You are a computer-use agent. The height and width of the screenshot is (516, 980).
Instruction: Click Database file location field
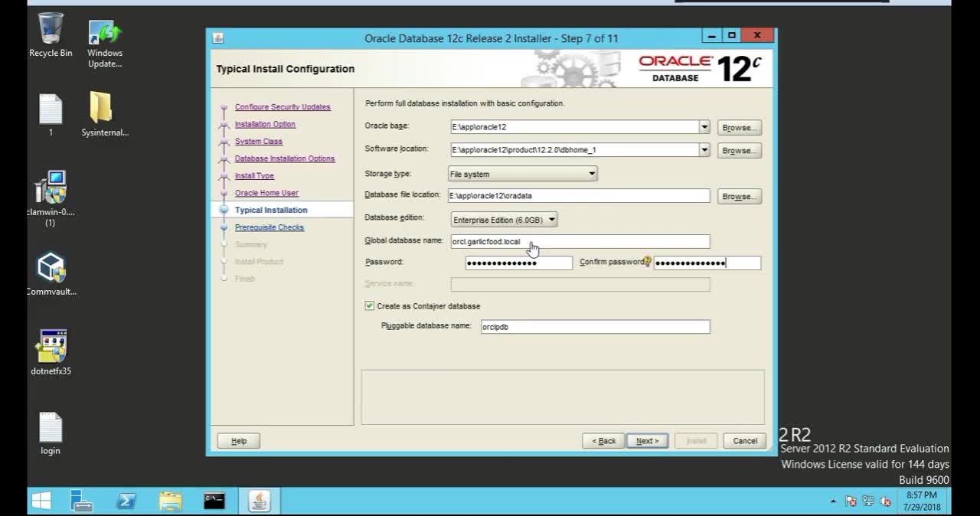[579, 196]
